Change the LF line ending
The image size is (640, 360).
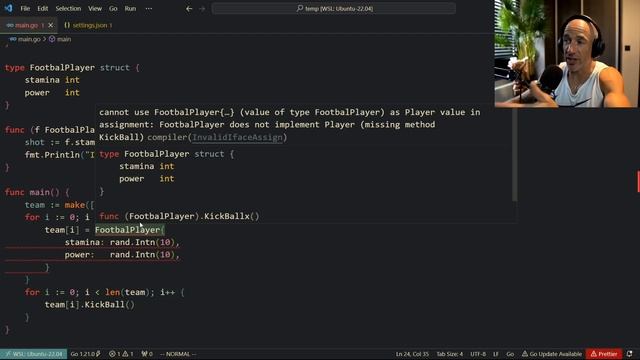[x=496, y=354]
